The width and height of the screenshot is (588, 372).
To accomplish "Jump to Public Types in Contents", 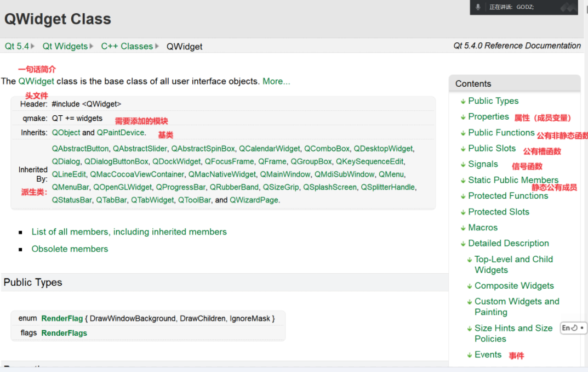I will coord(493,100).
